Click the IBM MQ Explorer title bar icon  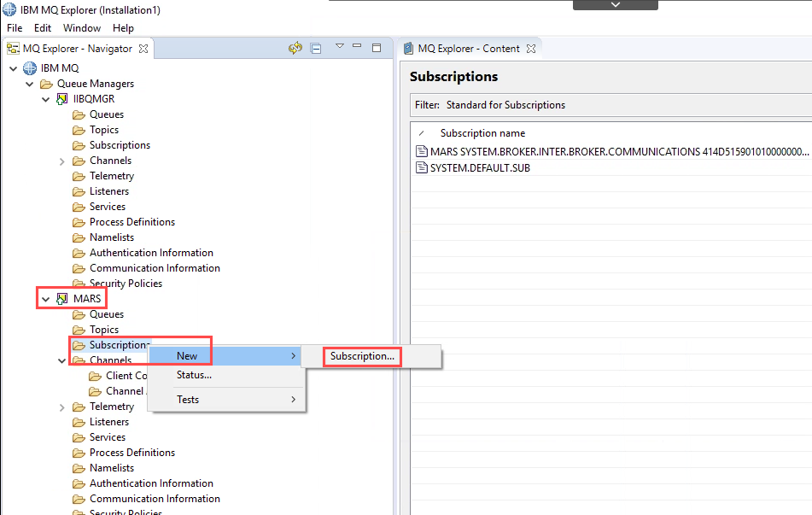[10, 9]
